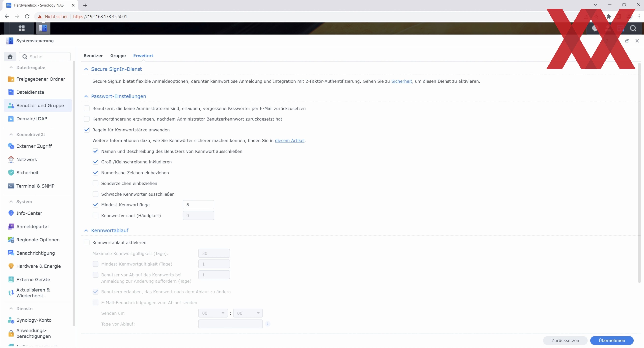Follow the Sicherheit link
The height and width of the screenshot is (348, 644).
coord(401,81)
